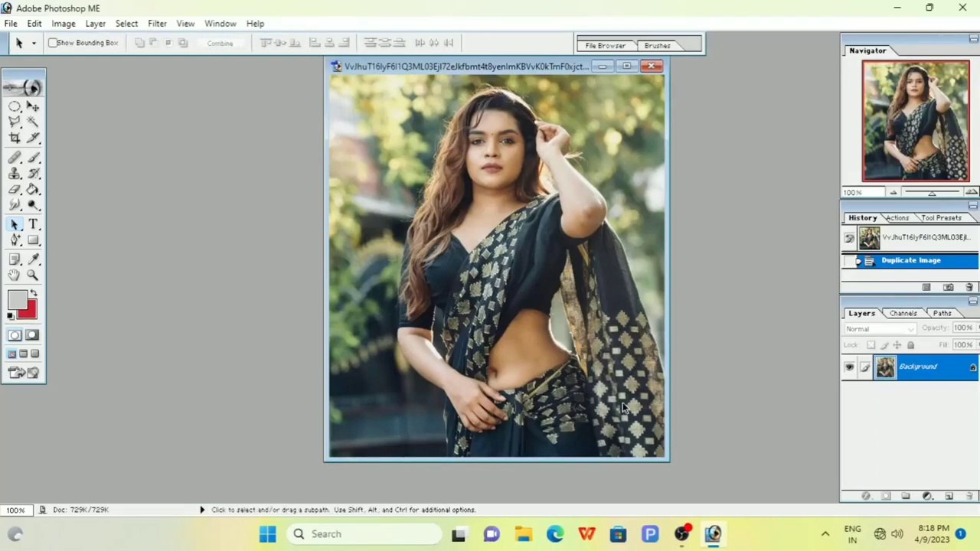Select the Hand tool
The image size is (980, 551).
click(15, 275)
